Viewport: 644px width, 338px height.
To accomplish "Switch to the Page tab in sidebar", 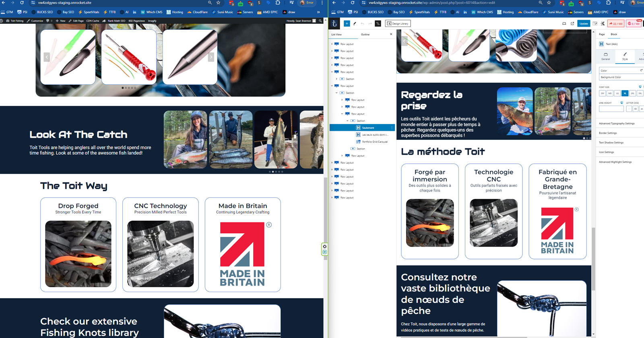I will 602,34.
